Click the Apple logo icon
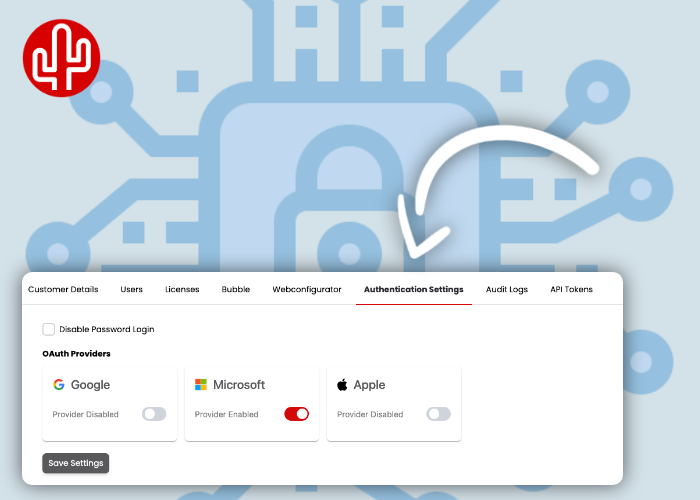700x500 pixels. tap(342, 385)
